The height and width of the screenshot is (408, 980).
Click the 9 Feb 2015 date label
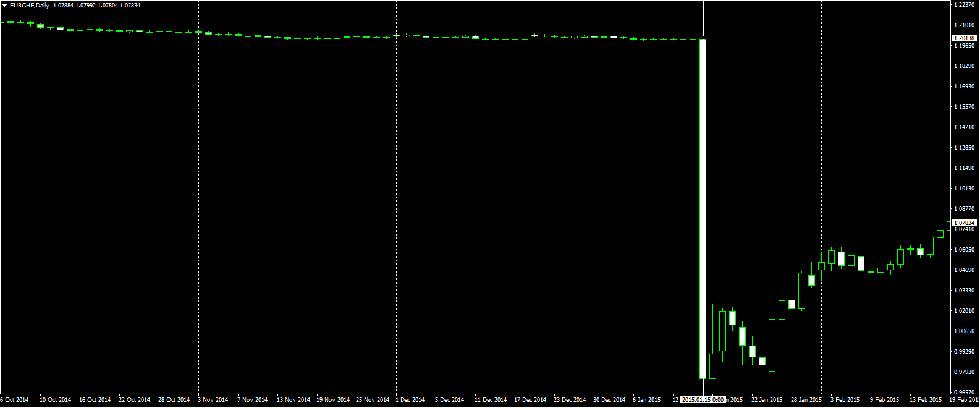(x=885, y=400)
